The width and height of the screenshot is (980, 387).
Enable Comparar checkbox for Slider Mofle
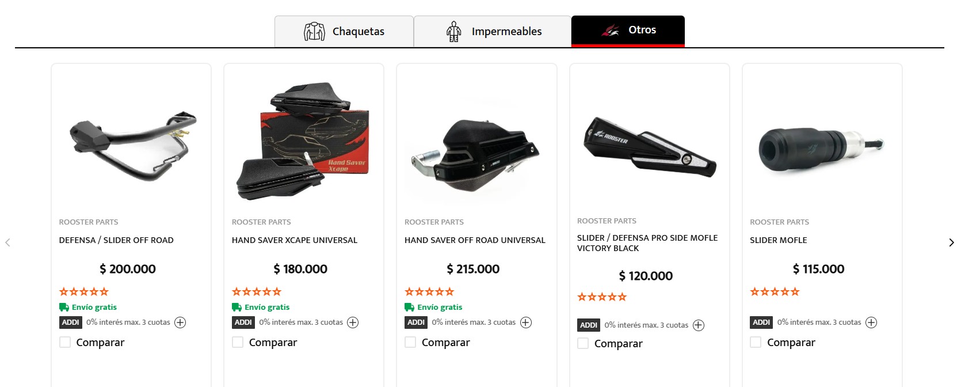click(756, 342)
